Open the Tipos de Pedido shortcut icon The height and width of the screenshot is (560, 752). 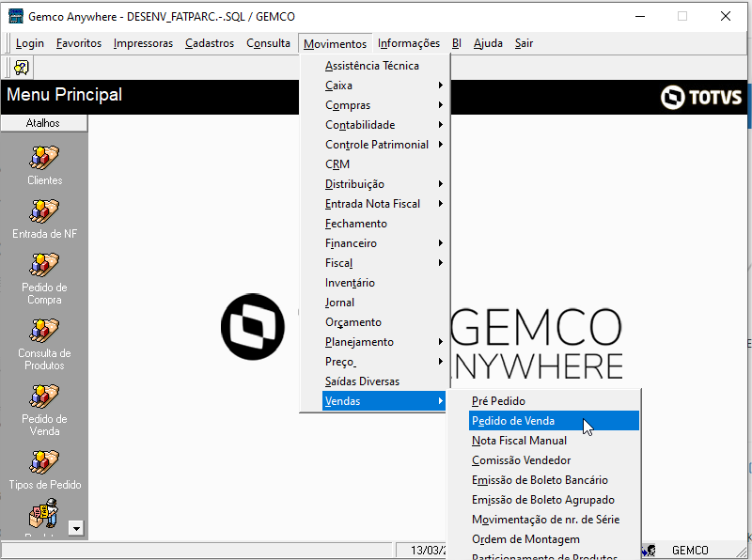[x=44, y=462]
